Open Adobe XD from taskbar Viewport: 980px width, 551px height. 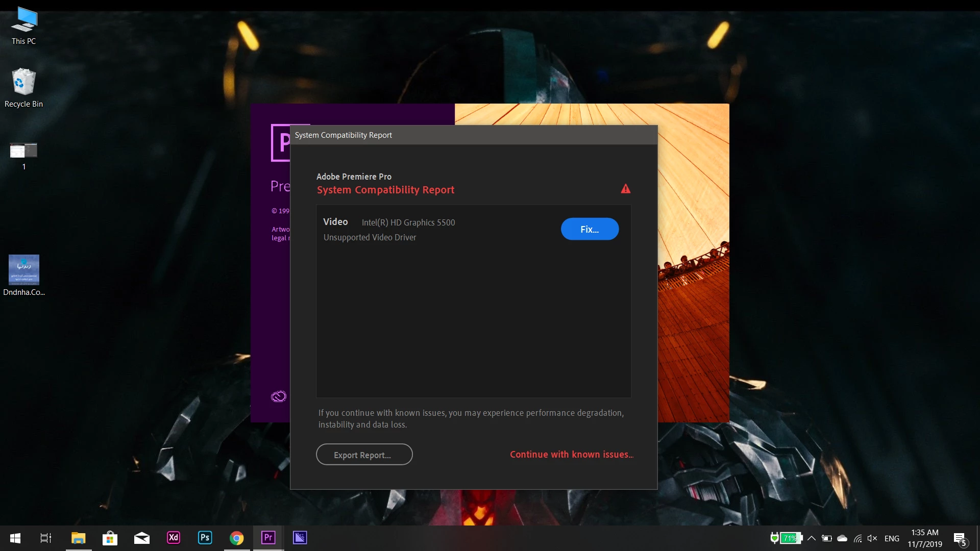coord(174,538)
